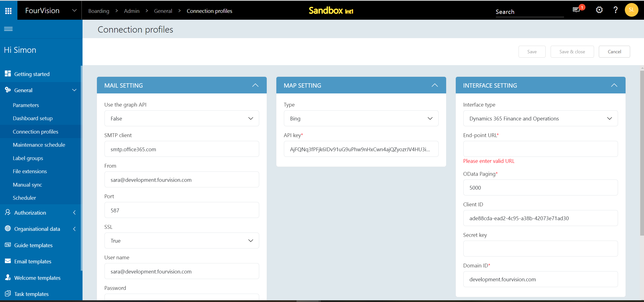Expand the Organisational data section
The height and width of the screenshot is (302, 644).
click(74, 229)
